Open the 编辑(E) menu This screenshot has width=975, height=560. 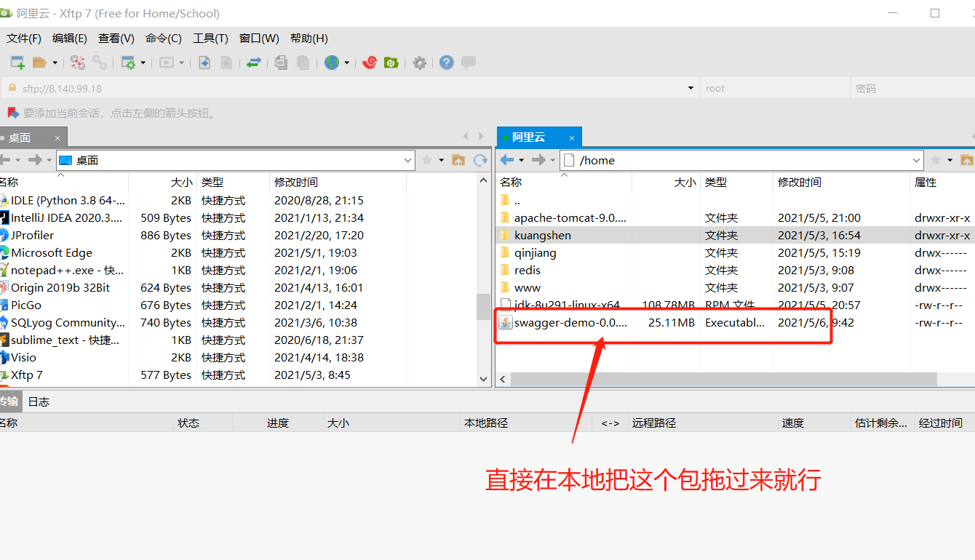click(70, 38)
